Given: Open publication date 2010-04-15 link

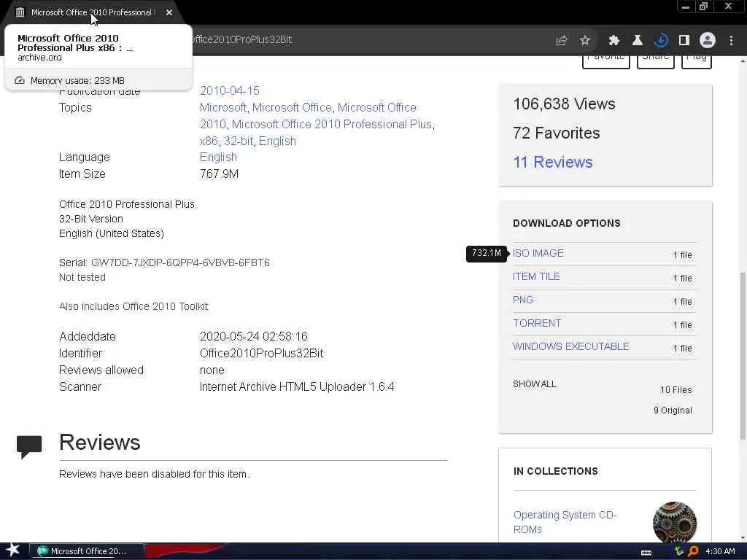Looking at the screenshot, I should tap(230, 90).
